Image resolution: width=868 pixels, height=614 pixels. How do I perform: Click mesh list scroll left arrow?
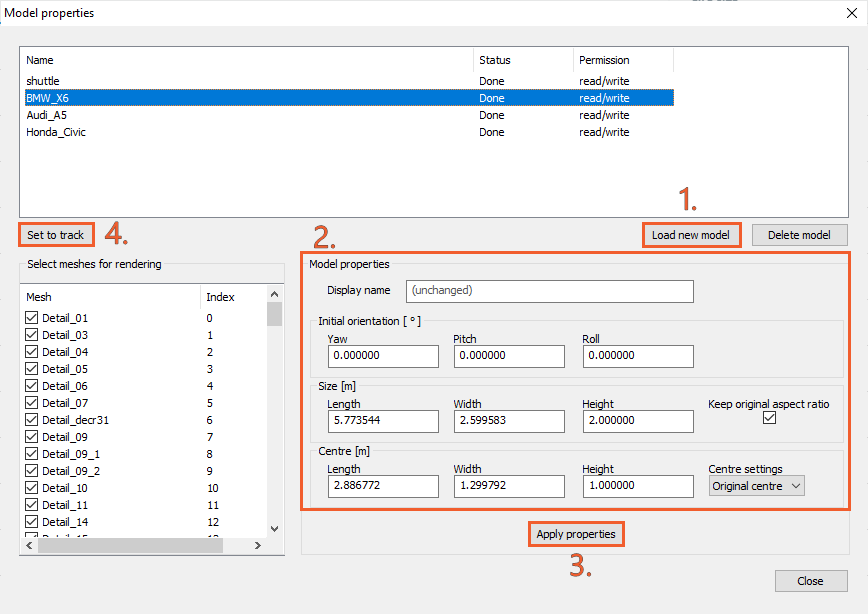(29, 545)
